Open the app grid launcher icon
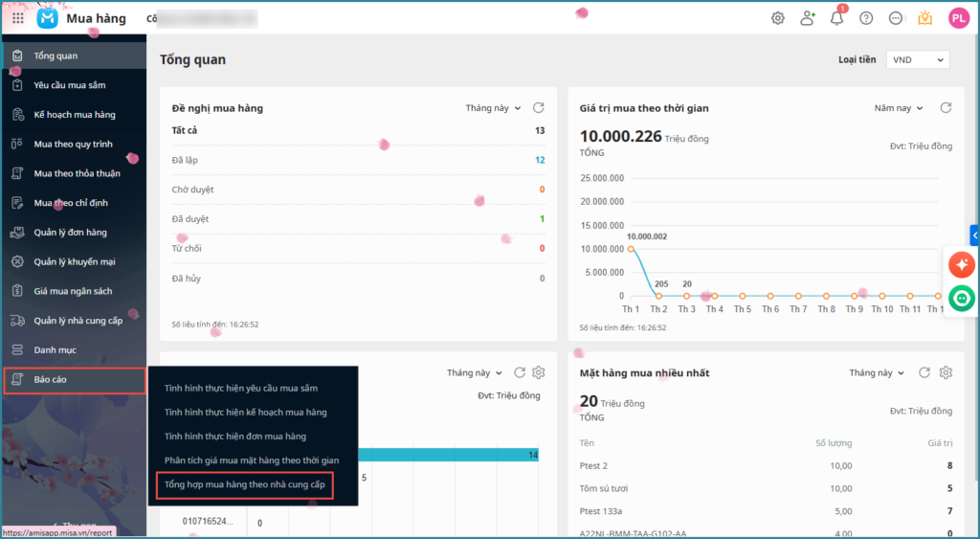Viewport: 980px width, 539px height. click(18, 18)
